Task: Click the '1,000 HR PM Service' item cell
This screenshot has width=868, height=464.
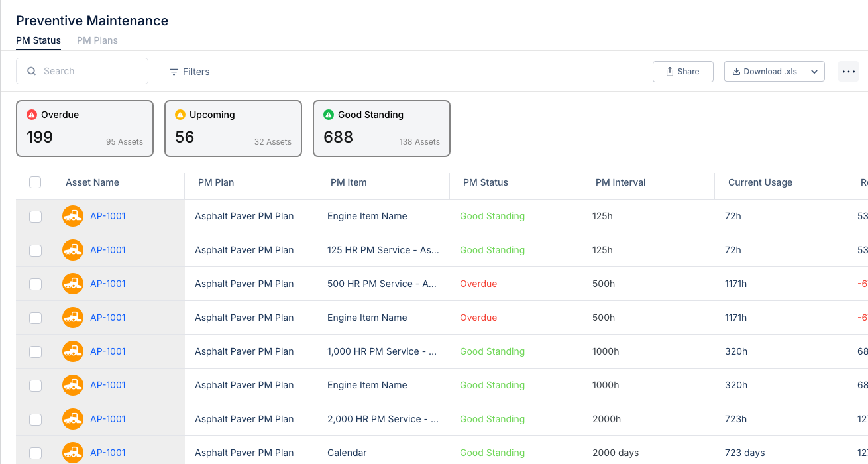Action: click(x=382, y=351)
